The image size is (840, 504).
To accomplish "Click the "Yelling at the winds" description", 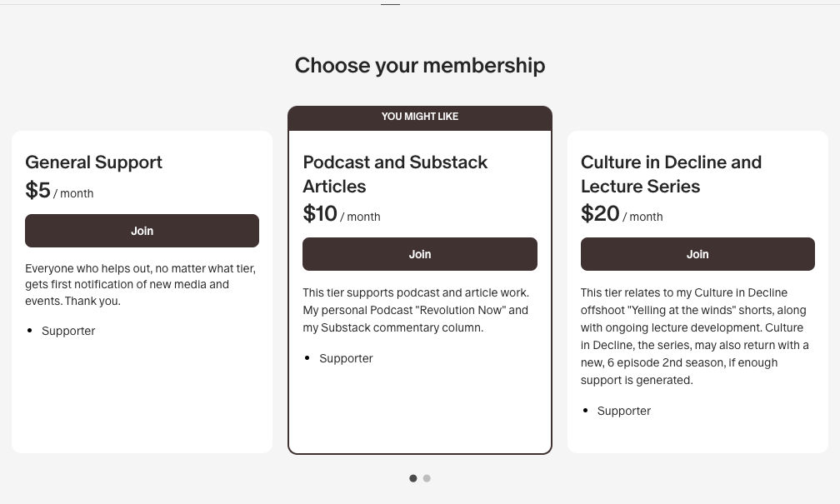I will click(x=694, y=336).
